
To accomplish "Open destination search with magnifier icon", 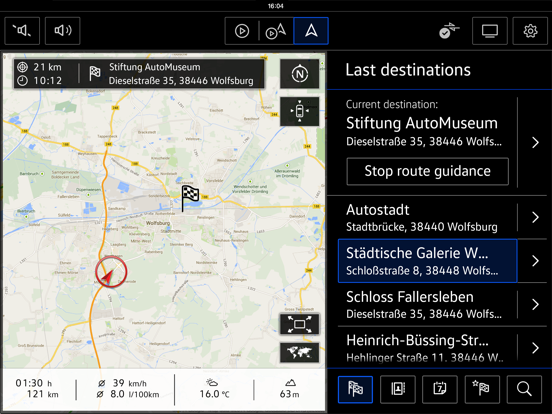I will [524, 389].
